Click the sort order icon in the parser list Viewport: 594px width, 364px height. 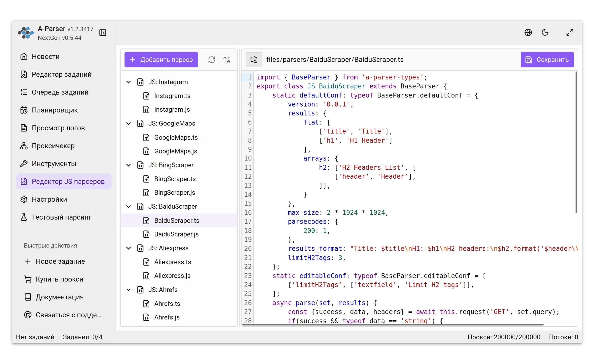227,60
